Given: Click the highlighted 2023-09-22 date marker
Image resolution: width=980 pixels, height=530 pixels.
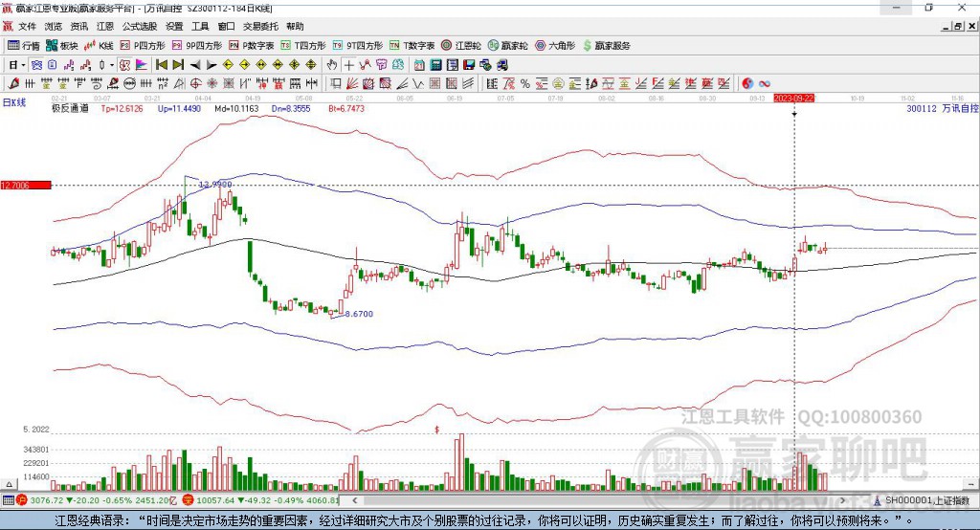Looking at the screenshot, I should click(x=794, y=99).
